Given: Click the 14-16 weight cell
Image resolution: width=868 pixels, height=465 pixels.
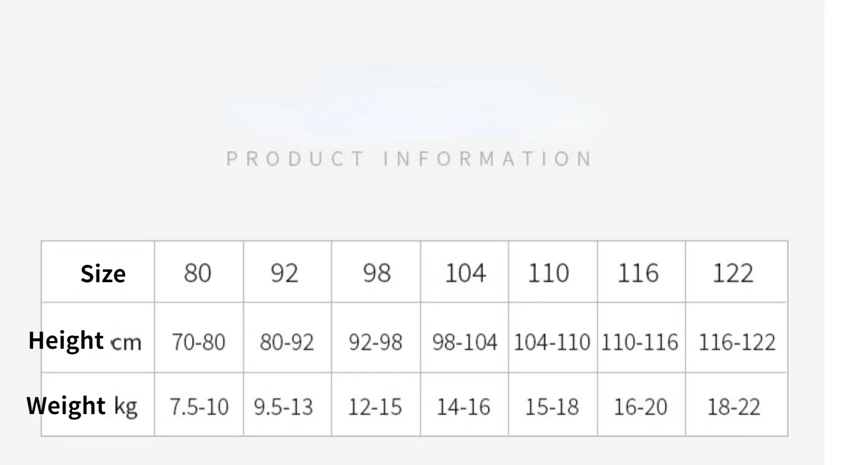Looking at the screenshot, I should [x=464, y=407].
